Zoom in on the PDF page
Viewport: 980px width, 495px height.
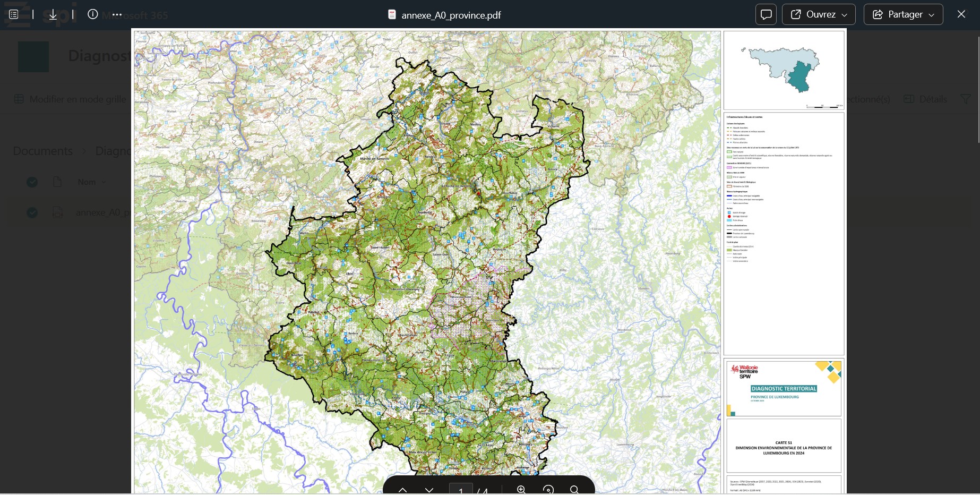coord(521,490)
